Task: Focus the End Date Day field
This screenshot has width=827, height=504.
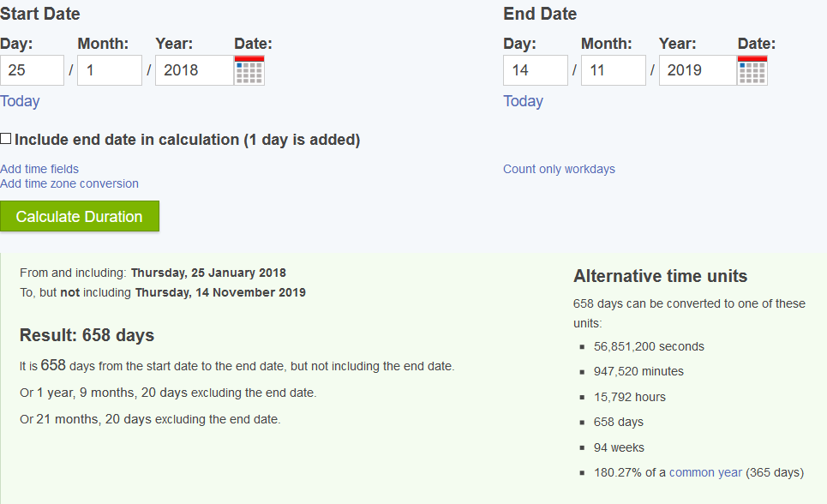Action: 535,70
